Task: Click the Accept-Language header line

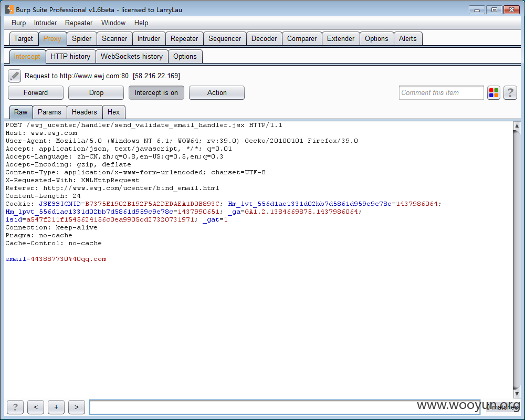Action: (114, 156)
